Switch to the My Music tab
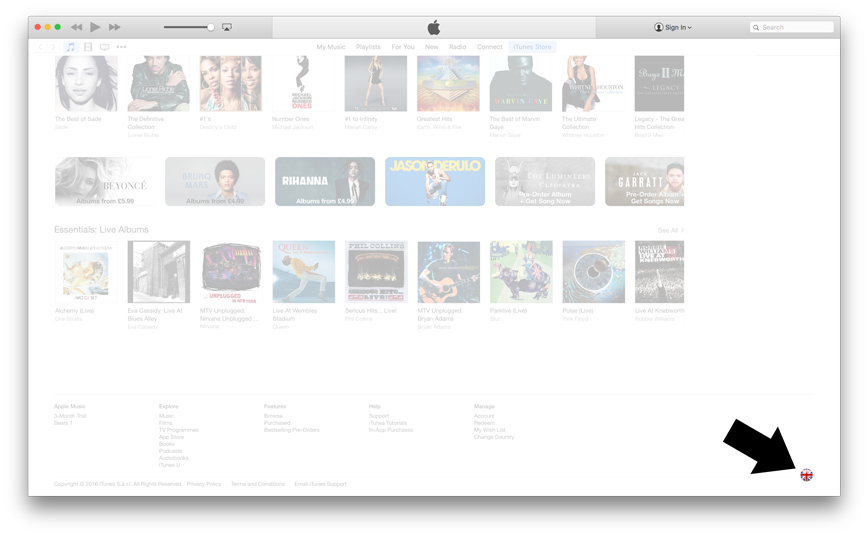868x536 pixels. pyautogui.click(x=331, y=47)
